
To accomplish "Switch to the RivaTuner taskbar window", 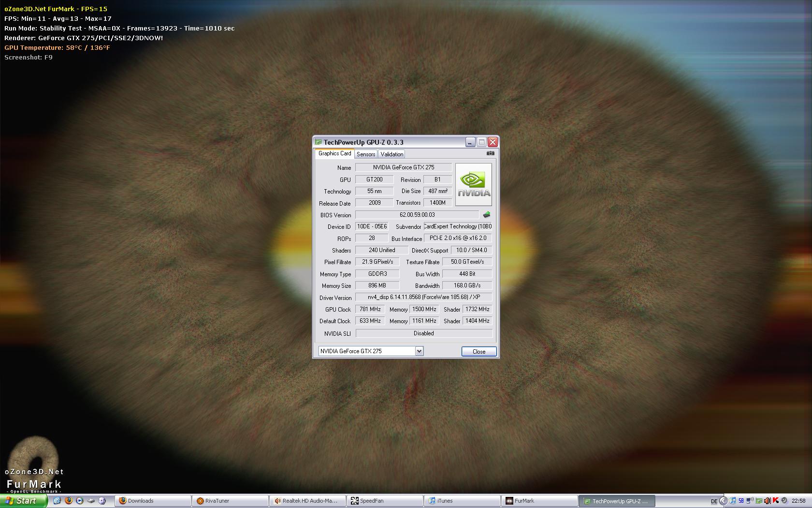I will (230, 501).
